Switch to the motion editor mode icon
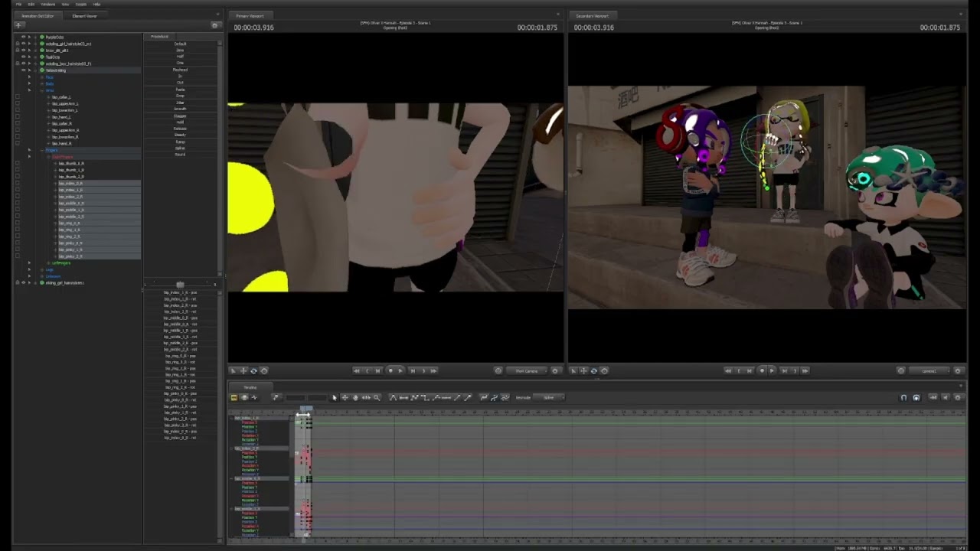980x551 pixels. click(244, 398)
